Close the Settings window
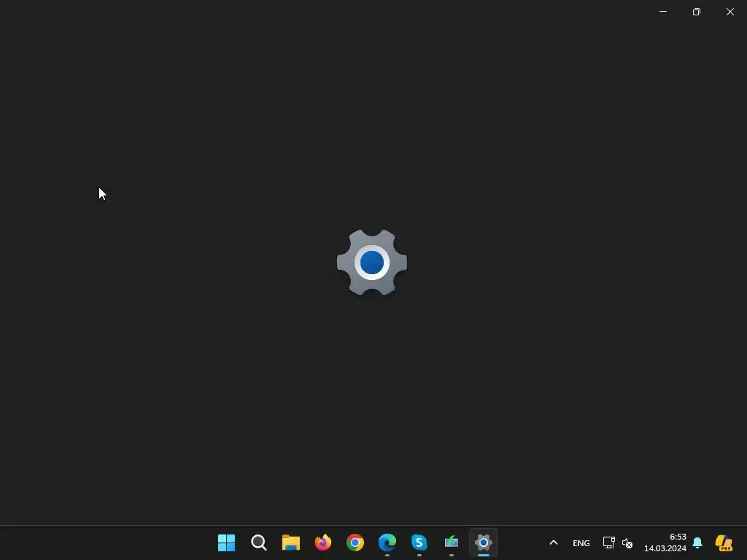 [730, 12]
